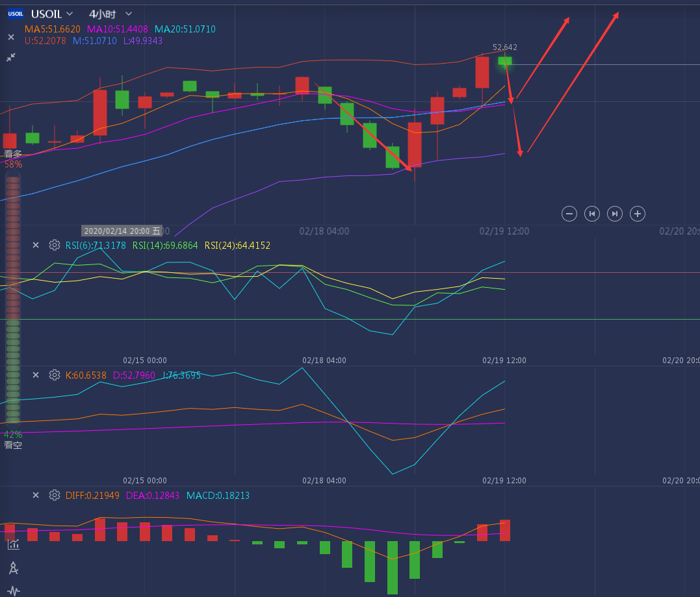
Task: Click the MACD:0.18213 value
Action: [x=218, y=496]
